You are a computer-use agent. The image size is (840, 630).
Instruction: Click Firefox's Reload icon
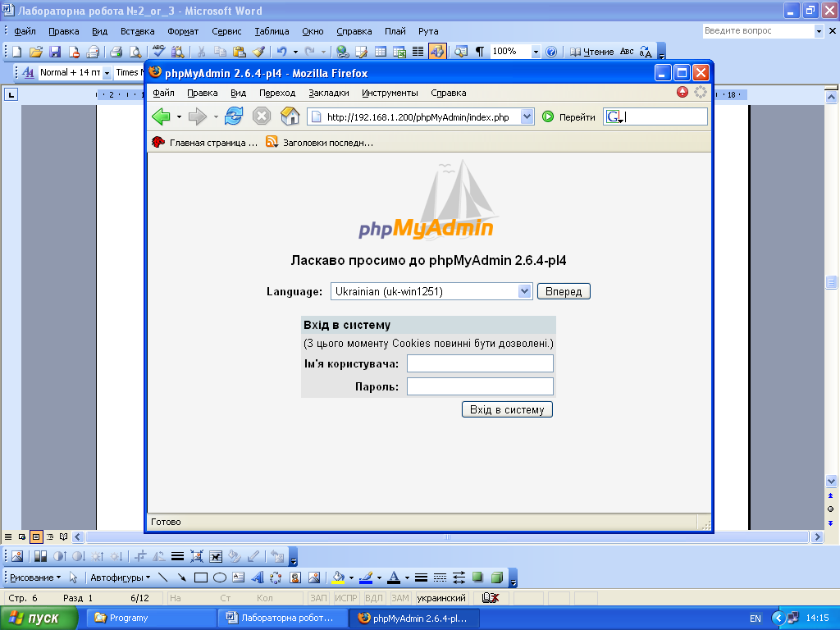pos(234,116)
